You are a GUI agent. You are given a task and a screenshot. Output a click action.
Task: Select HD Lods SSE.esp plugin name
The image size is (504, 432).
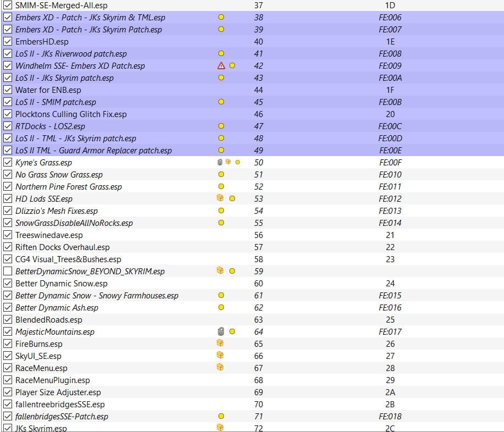click(x=44, y=199)
